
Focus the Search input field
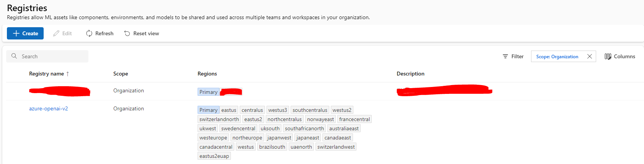point(47,56)
